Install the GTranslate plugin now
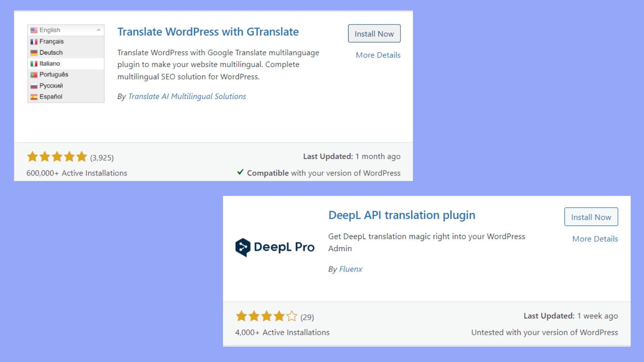 point(374,34)
